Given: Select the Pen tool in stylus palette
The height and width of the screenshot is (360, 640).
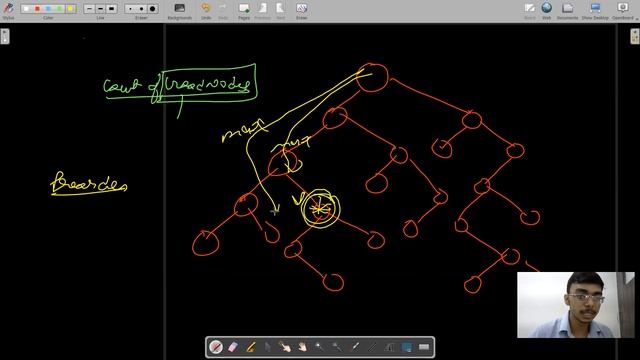Looking at the screenshot, I should click(216, 347).
